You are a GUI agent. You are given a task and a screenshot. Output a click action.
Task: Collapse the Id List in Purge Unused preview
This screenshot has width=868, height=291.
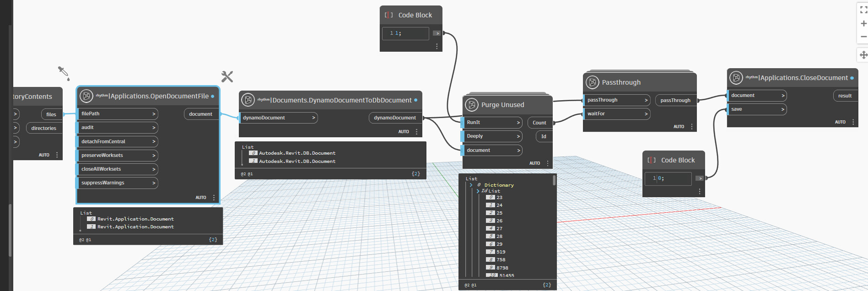coord(478,191)
